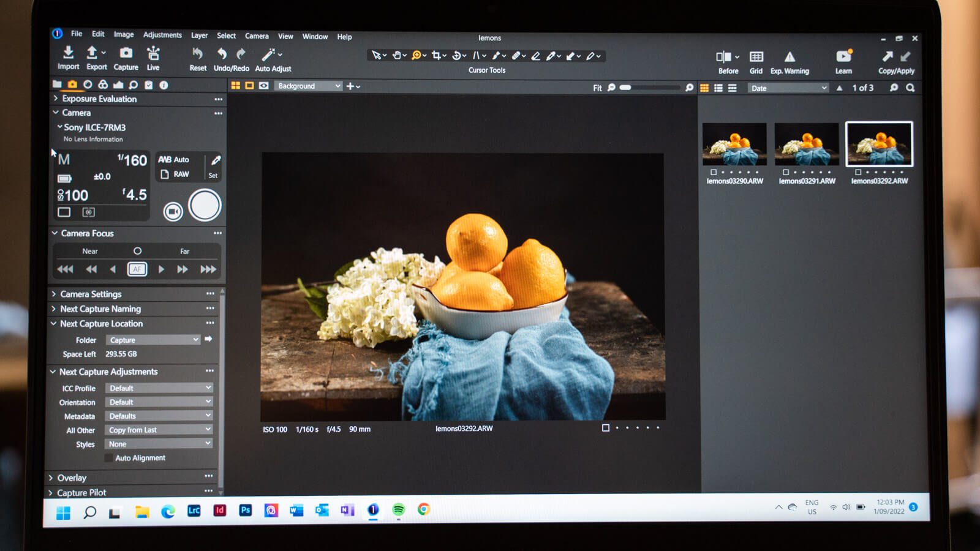Click the Capture camera icon
This screenshot has width=980, height=551.
click(126, 53)
